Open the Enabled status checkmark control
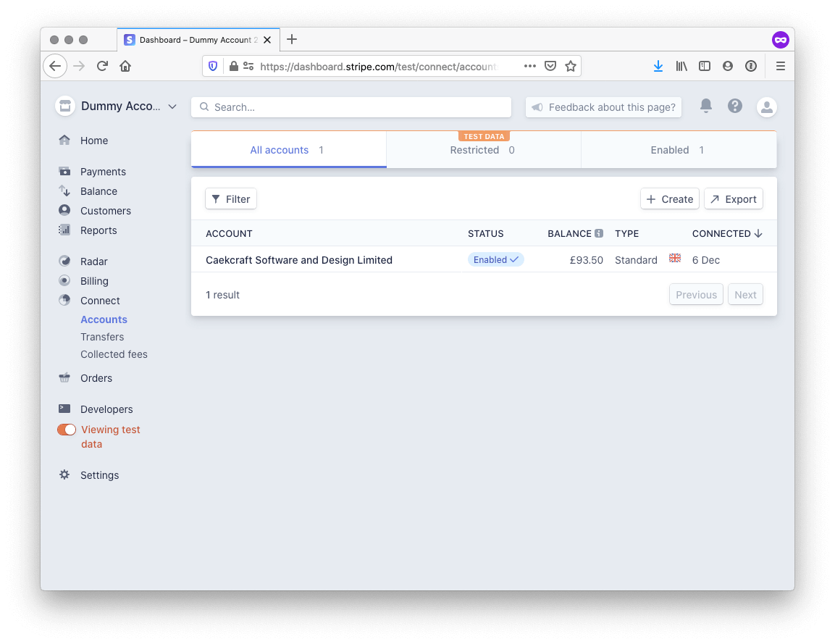This screenshot has height=644, width=835. tap(495, 259)
